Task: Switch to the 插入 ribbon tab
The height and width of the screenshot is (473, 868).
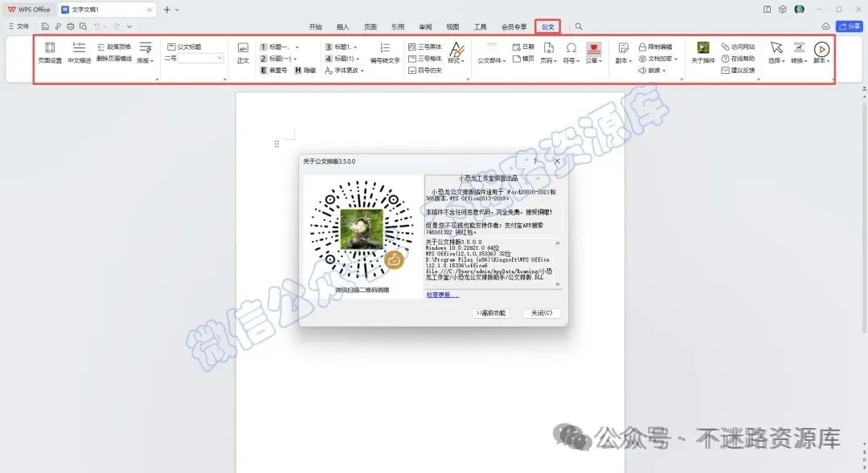Action: (342, 27)
